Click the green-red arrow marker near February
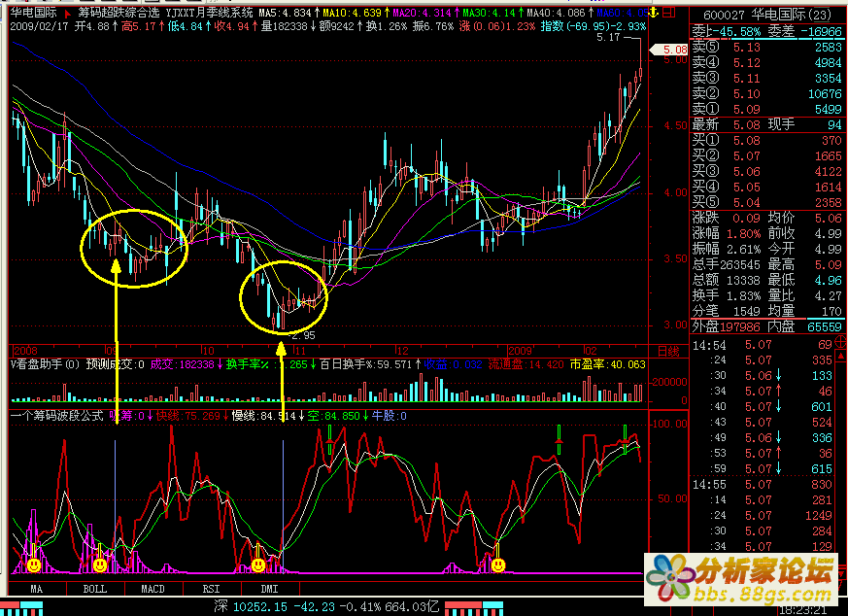This screenshot has height=616, width=848. click(x=626, y=439)
